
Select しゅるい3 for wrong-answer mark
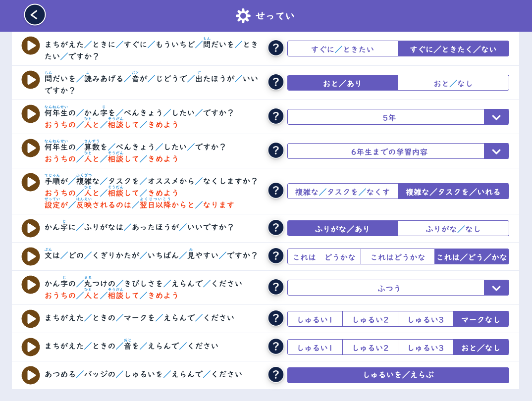point(426,319)
